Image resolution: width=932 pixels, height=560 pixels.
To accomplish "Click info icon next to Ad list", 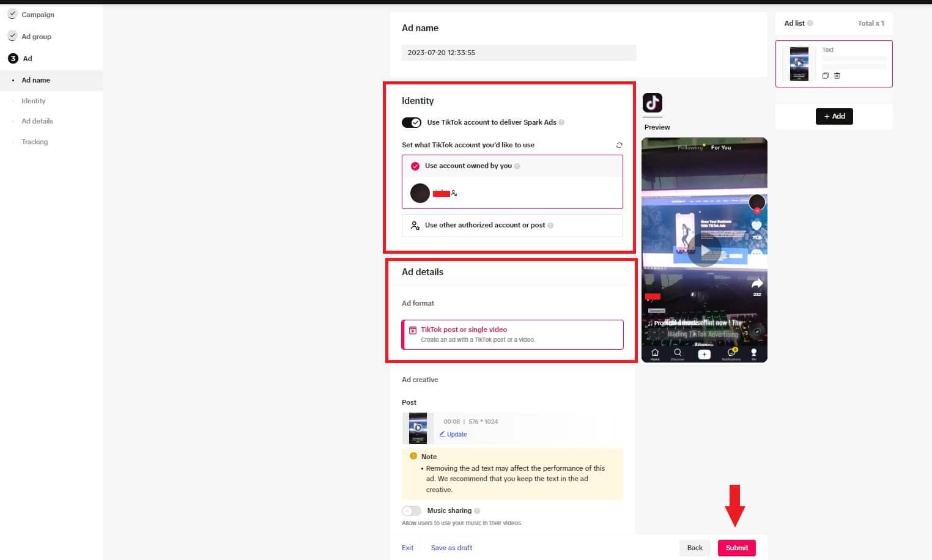I will coord(810,23).
